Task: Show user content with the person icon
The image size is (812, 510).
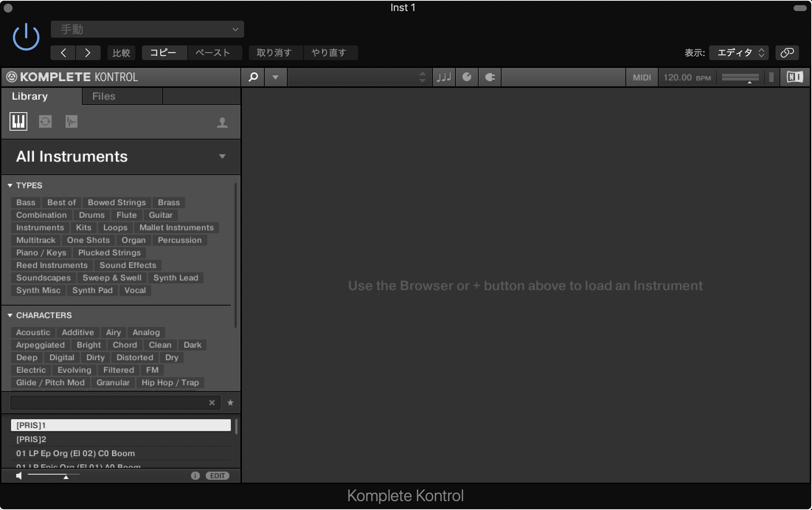Action: [222, 122]
